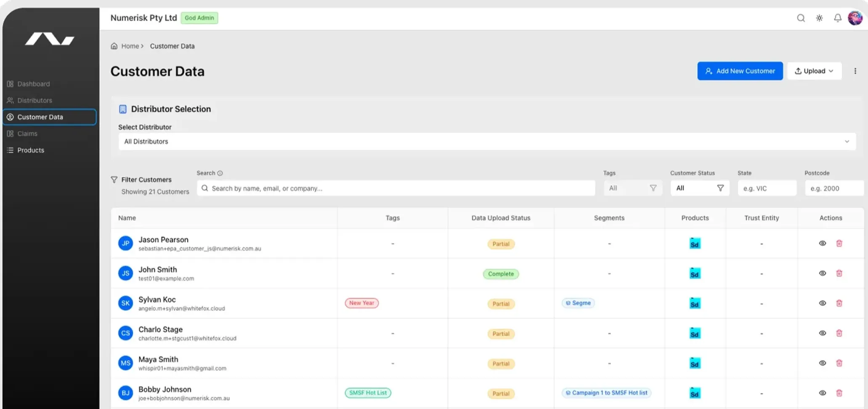Open Distributors in the sidebar
Image resolution: width=868 pixels, height=409 pixels.
[x=50, y=100]
